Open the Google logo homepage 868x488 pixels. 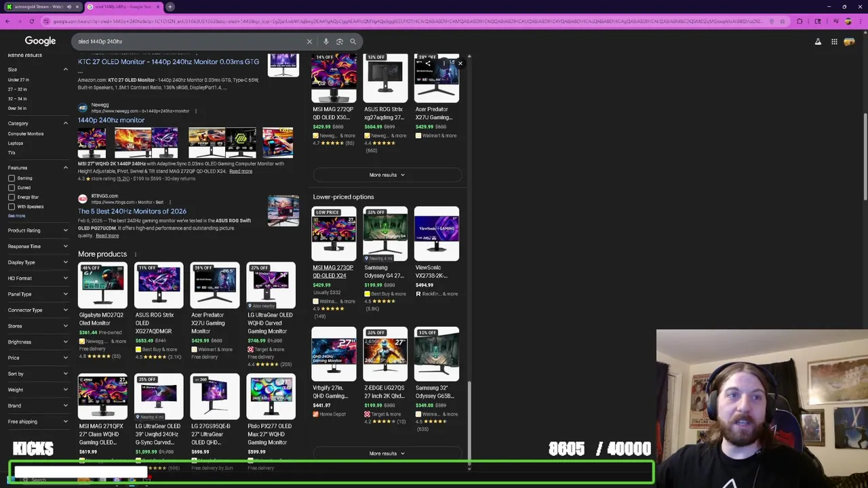pyautogui.click(x=40, y=41)
